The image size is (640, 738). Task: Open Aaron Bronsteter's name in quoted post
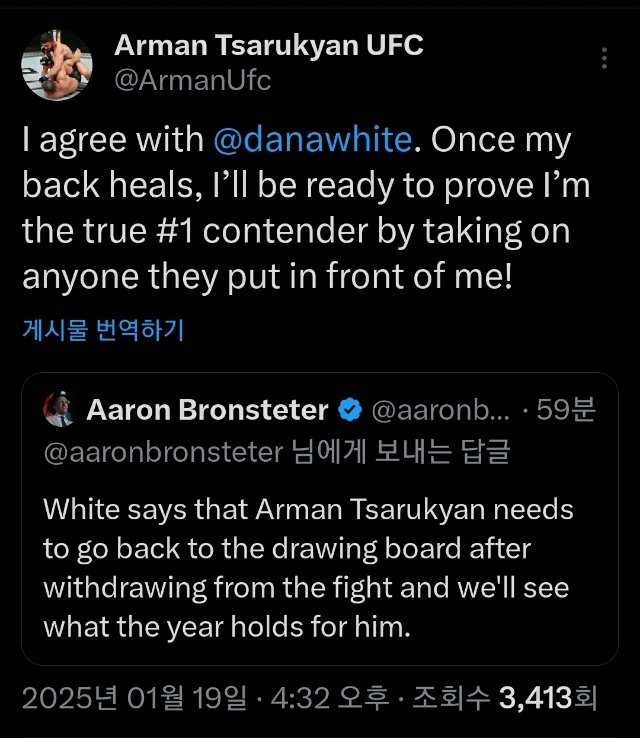click(x=207, y=409)
